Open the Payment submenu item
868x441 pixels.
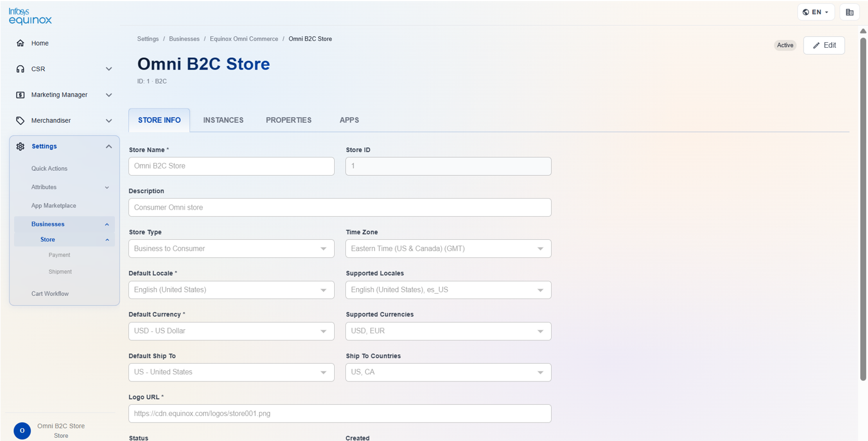(x=59, y=255)
